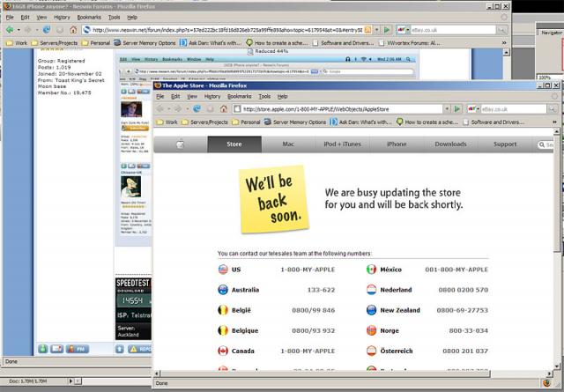
Task: Click Reload icon in Neowin Forums window
Action: click(x=47, y=30)
